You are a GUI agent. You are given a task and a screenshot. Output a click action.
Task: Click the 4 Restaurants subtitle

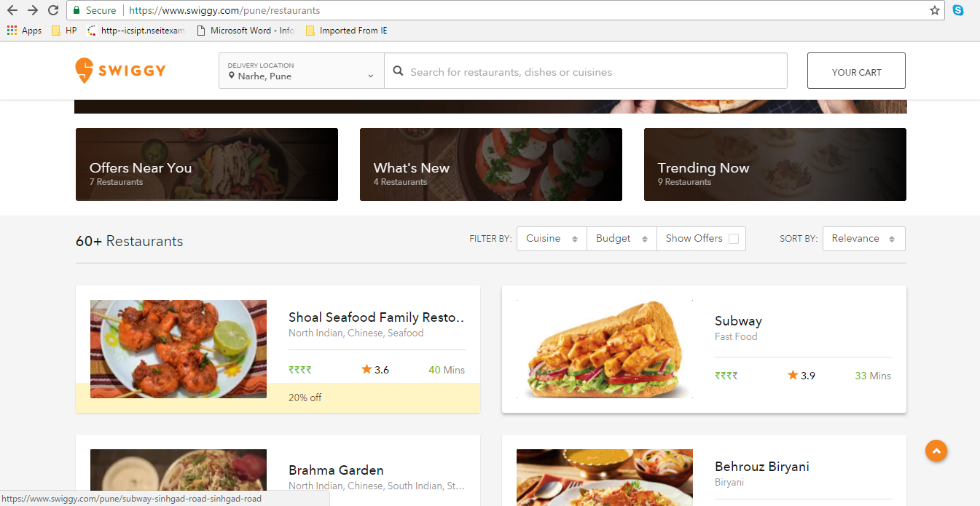400,182
